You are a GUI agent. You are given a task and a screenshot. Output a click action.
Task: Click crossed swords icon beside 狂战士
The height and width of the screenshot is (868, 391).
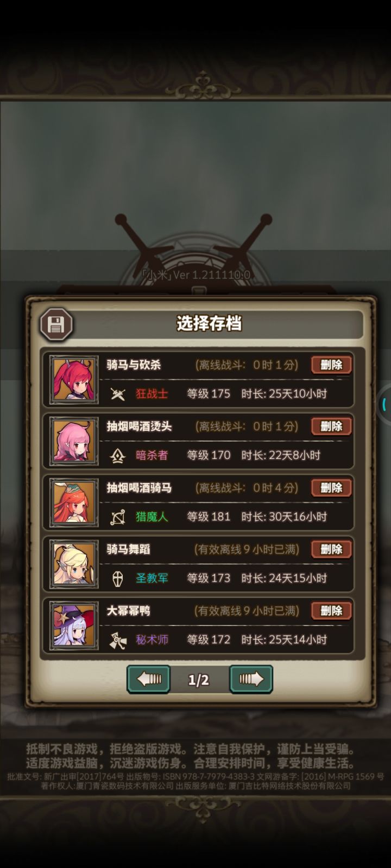click(x=118, y=394)
